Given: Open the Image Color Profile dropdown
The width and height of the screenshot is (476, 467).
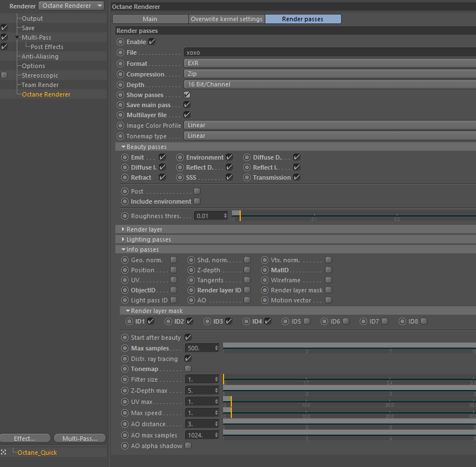Looking at the screenshot, I should (329, 125).
